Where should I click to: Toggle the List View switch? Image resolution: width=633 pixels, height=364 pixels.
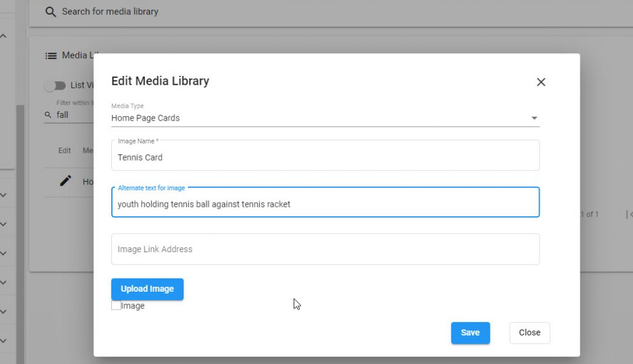(55, 85)
